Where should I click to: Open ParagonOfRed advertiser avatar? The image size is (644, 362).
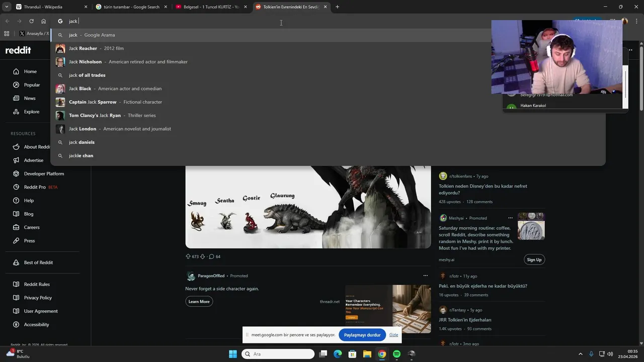[x=191, y=276]
